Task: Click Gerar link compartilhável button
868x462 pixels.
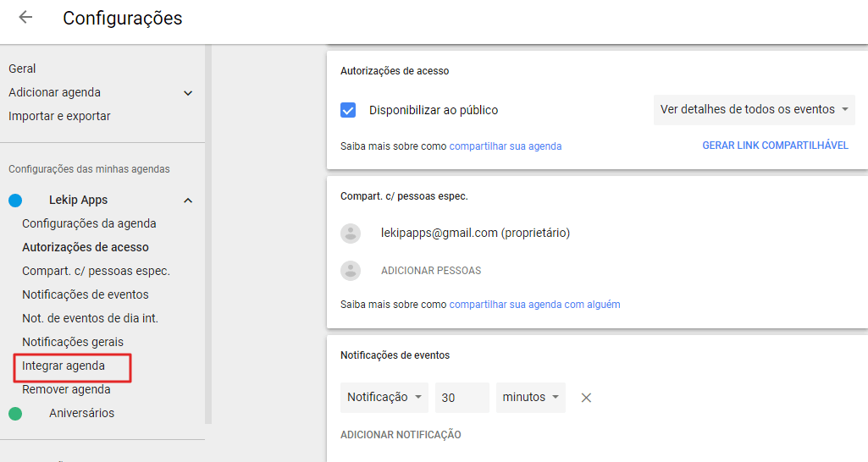Action: pos(775,146)
